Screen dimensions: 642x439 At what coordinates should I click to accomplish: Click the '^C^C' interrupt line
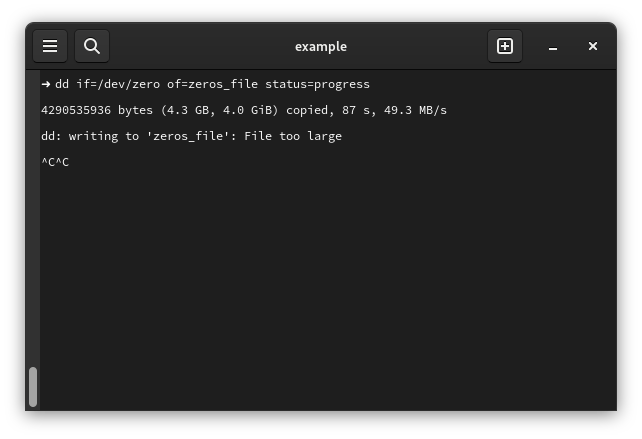coord(55,162)
